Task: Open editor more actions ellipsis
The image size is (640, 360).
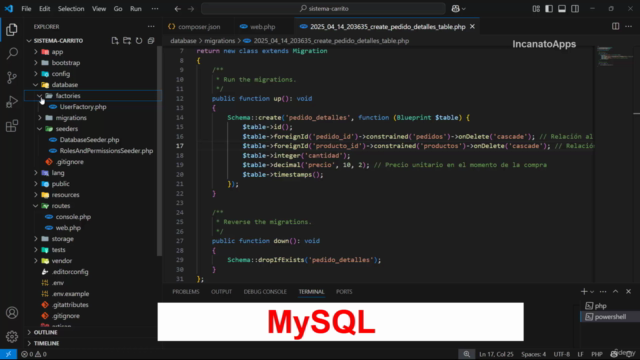Action: point(629,27)
